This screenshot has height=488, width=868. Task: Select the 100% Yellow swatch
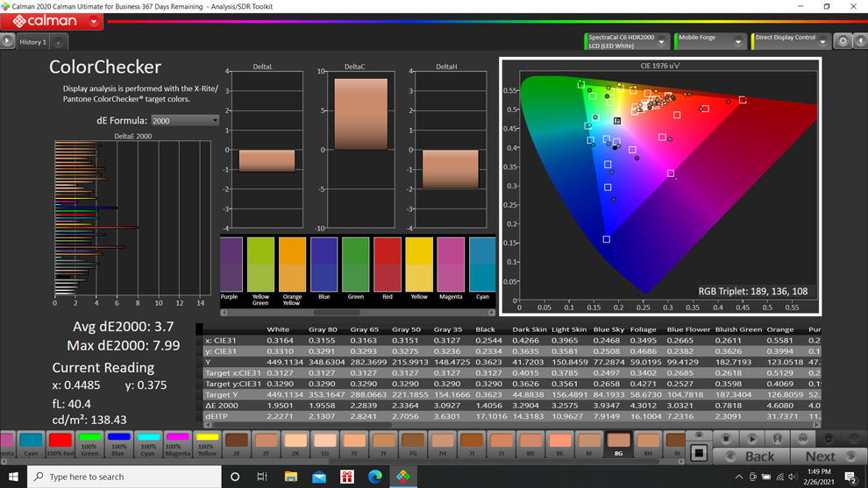pyautogui.click(x=207, y=444)
